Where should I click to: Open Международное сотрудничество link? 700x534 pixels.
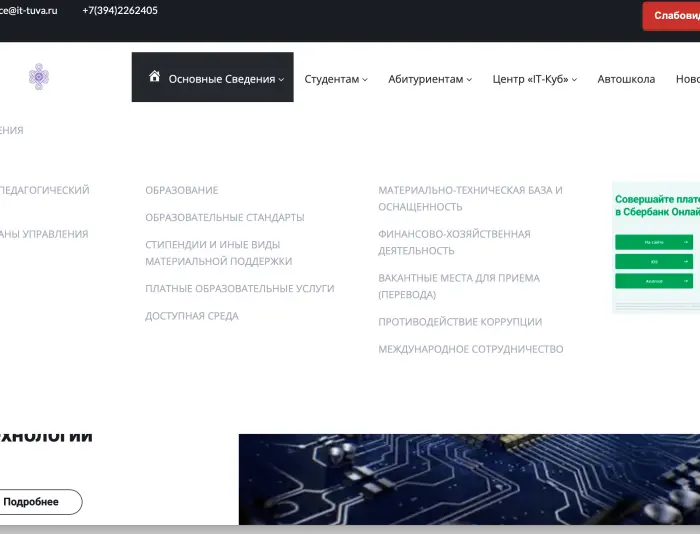pos(470,349)
